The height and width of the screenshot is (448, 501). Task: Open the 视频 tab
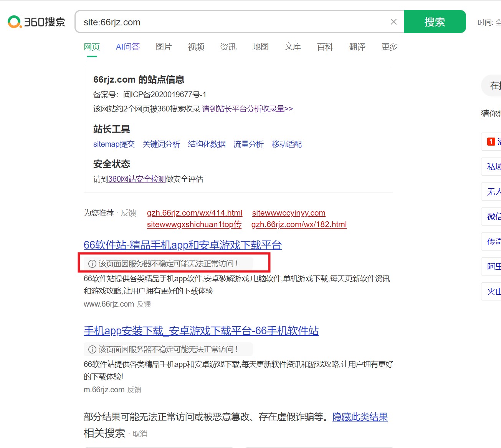pos(196,47)
